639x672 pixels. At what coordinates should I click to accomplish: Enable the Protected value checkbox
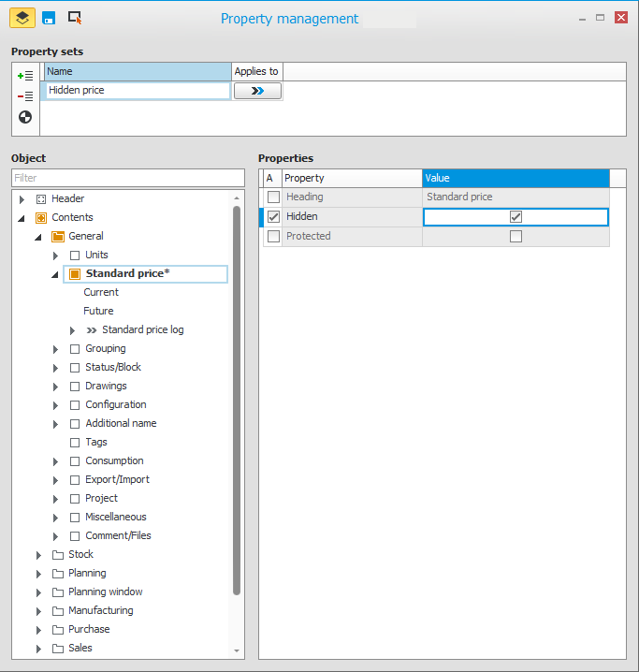pyautogui.click(x=516, y=237)
